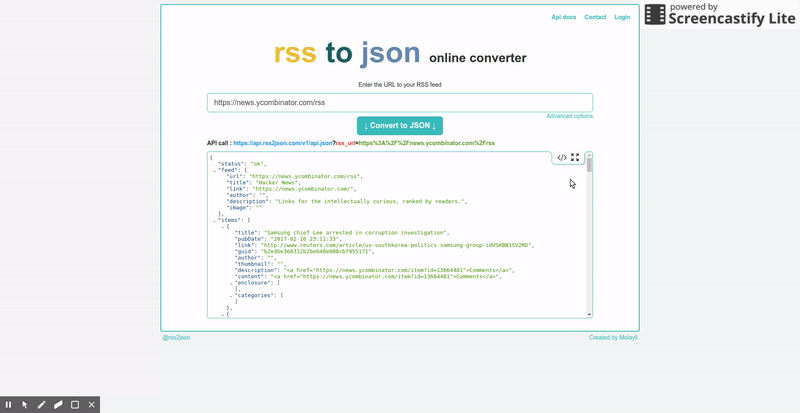This screenshot has height=413, width=800.
Task: Select the eraser tool in recording bar
Action: [x=58, y=405]
